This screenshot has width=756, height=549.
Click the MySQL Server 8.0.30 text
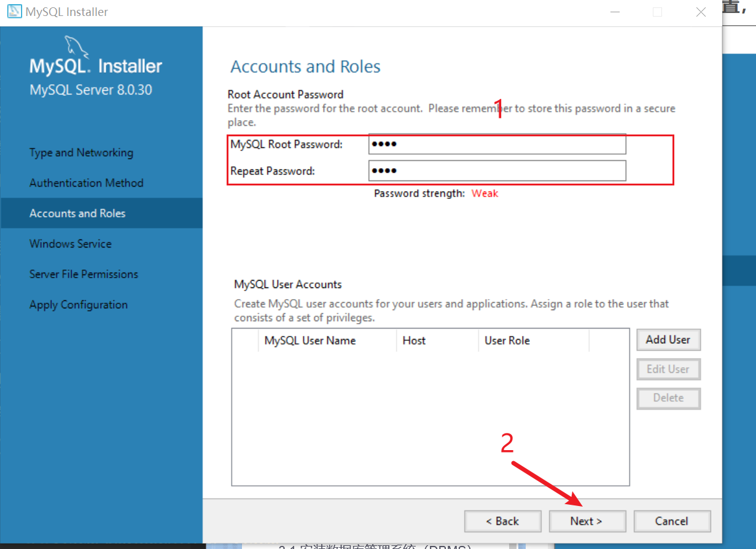click(x=91, y=90)
